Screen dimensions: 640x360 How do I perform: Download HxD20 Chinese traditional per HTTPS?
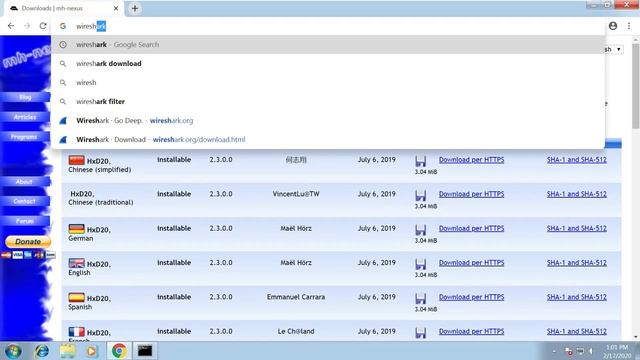pyautogui.click(x=471, y=194)
